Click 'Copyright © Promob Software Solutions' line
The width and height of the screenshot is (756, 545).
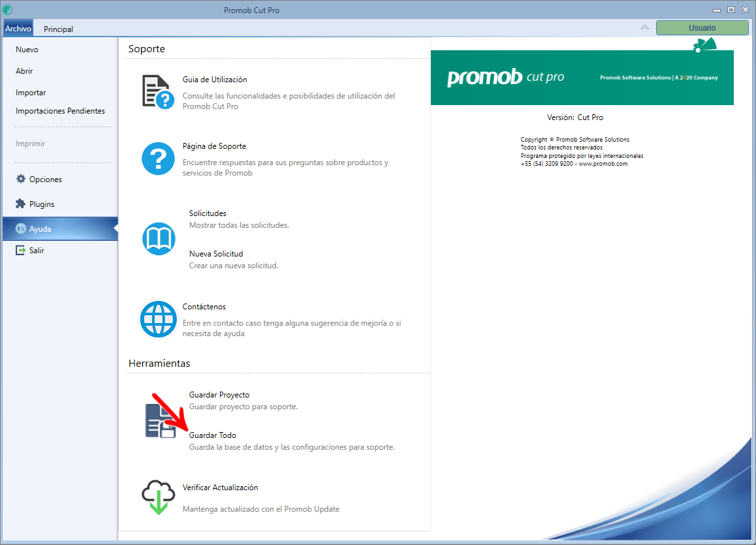(x=575, y=139)
